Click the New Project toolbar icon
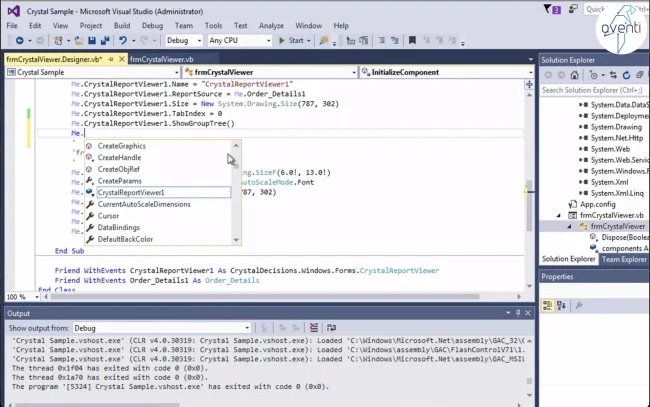 (x=58, y=41)
